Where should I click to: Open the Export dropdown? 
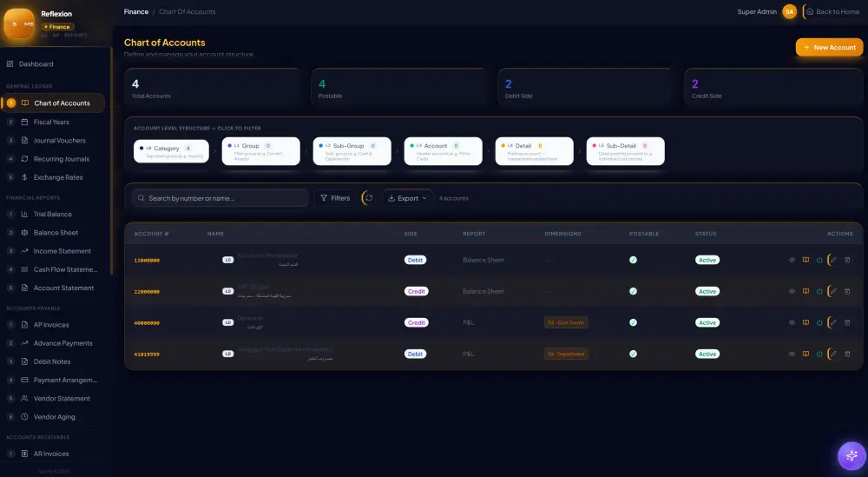click(407, 198)
